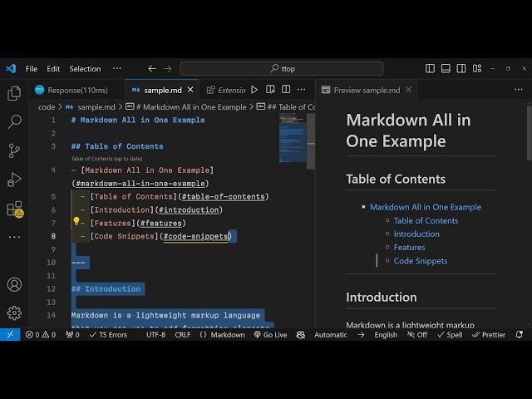Expand hidden menus with title bar ellipsis

coord(116,68)
